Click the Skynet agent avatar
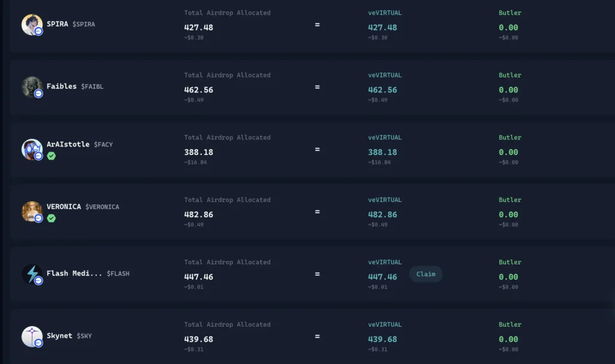 [31, 336]
